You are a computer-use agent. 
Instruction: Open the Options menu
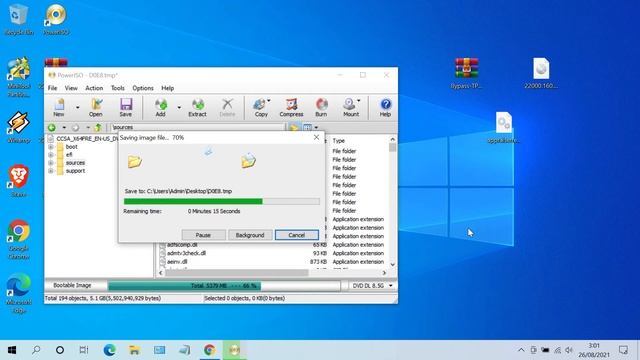tap(143, 88)
